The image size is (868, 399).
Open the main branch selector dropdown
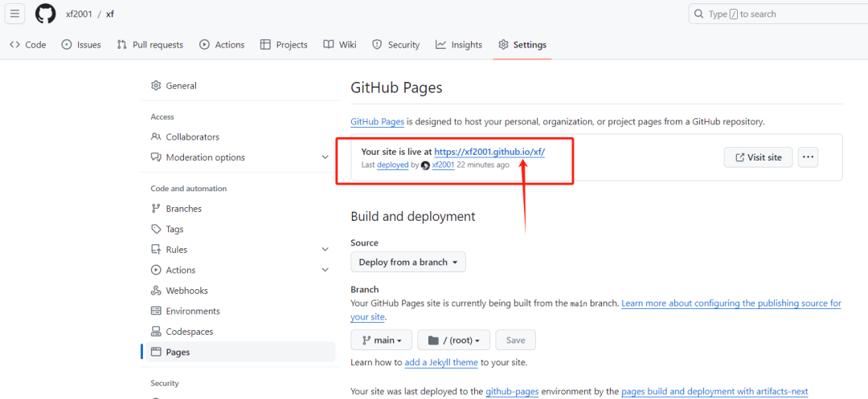382,340
